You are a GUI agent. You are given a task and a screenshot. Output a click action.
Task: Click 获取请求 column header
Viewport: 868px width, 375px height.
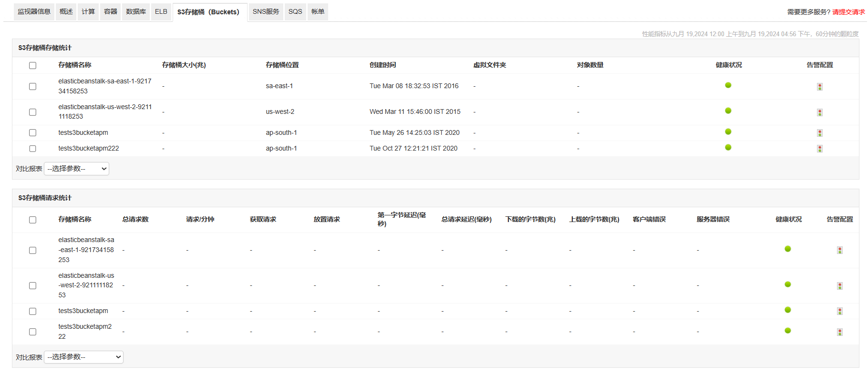[x=263, y=219]
